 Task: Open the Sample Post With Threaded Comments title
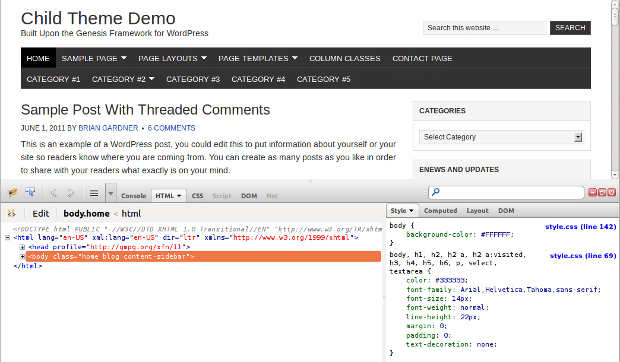(146, 110)
